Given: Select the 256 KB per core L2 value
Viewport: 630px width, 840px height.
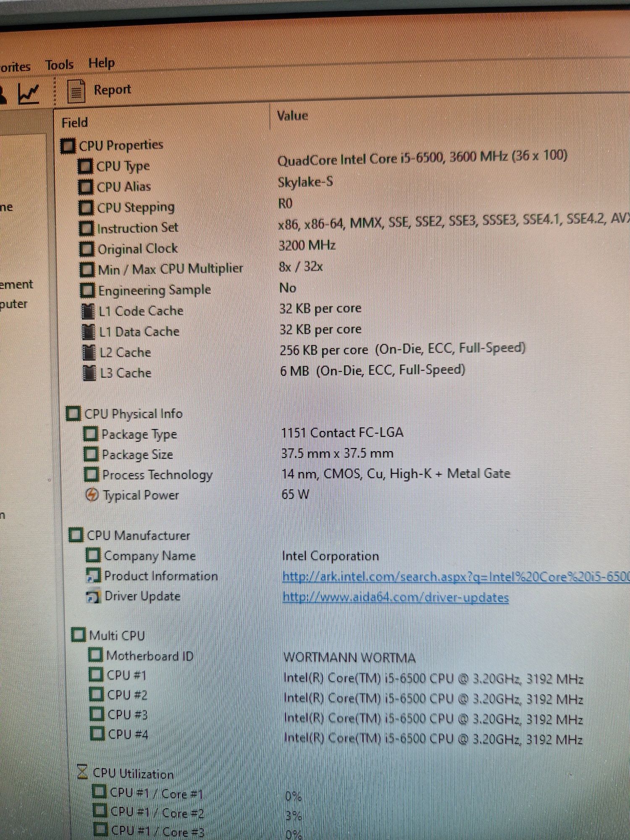Looking at the screenshot, I should coord(402,349).
